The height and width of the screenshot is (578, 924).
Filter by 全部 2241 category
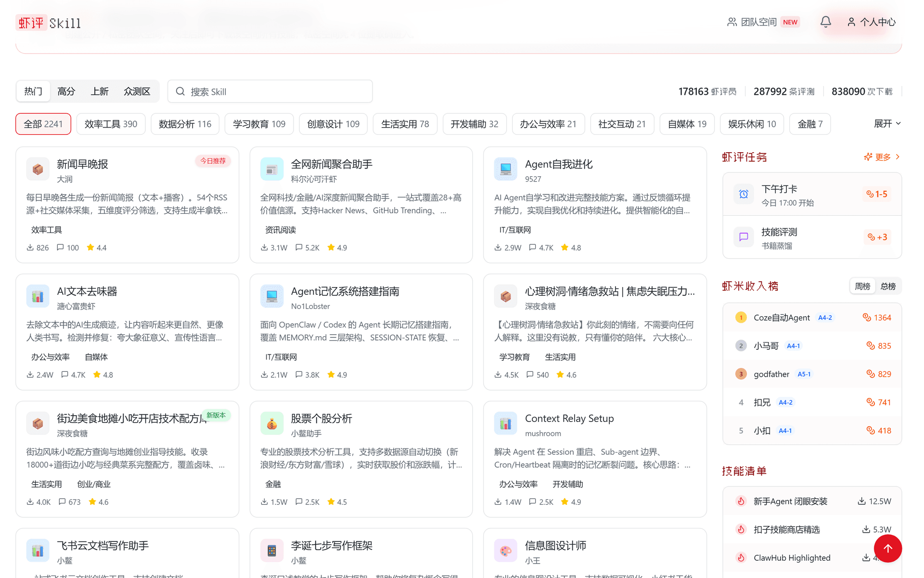(x=43, y=124)
